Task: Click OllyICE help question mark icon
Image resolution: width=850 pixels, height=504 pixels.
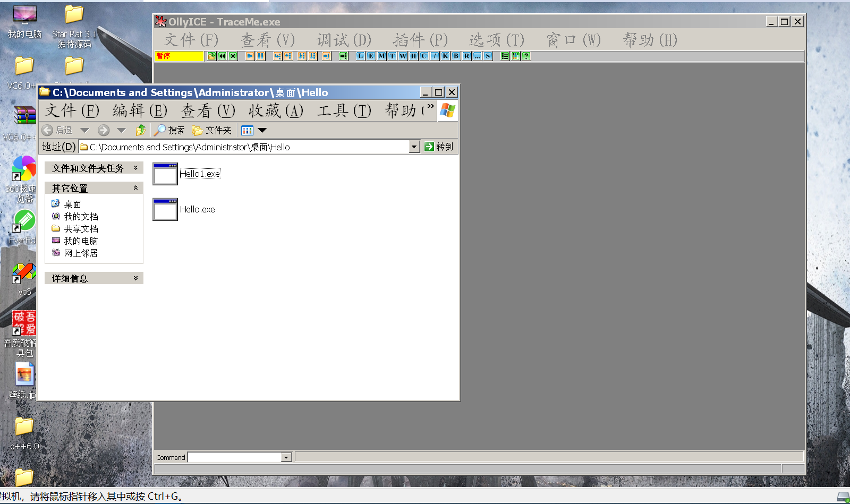Action: coord(526,56)
